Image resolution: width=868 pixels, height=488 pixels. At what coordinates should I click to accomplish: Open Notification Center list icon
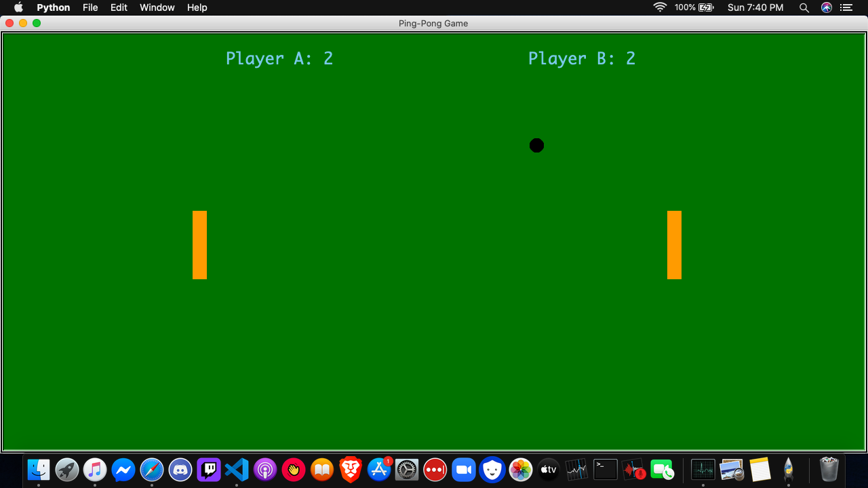846,7
